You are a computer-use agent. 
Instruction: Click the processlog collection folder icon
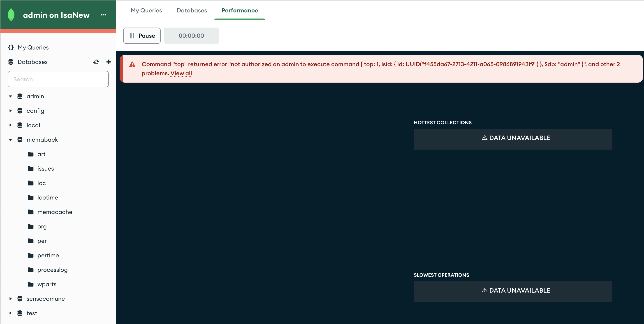coord(31,270)
